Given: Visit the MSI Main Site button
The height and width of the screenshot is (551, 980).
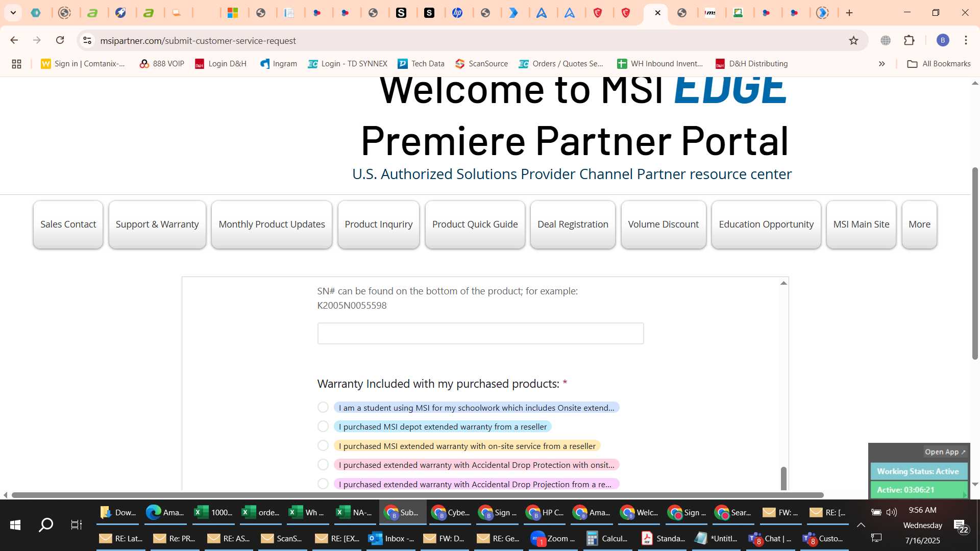Looking at the screenshot, I should 861,224.
